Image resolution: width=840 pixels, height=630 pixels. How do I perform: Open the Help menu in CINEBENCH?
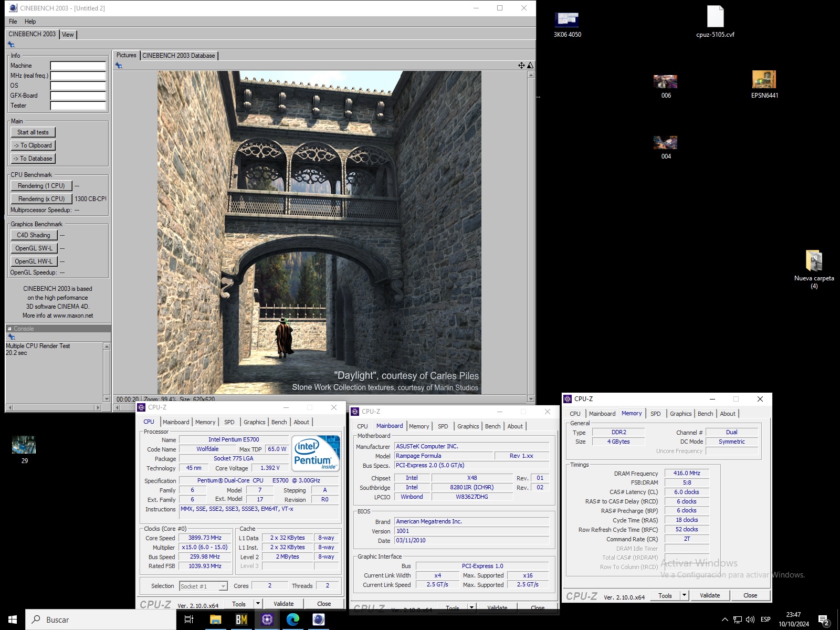[x=30, y=22]
